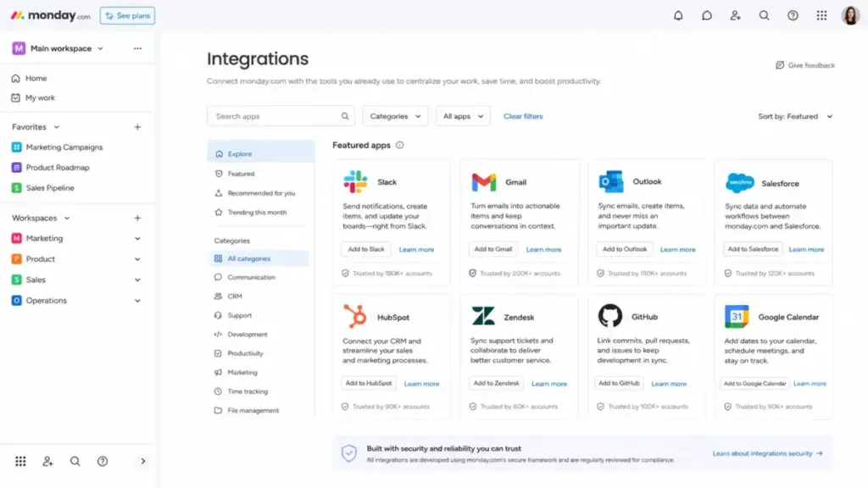Click Add to GitHub
The width and height of the screenshot is (868, 488).
(x=619, y=383)
